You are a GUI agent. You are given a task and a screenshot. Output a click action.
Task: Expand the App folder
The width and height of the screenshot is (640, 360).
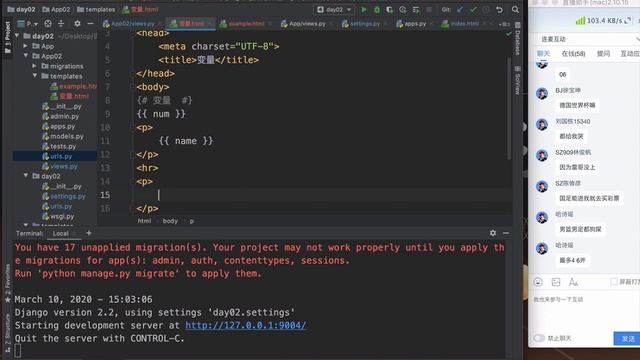tap(26, 46)
